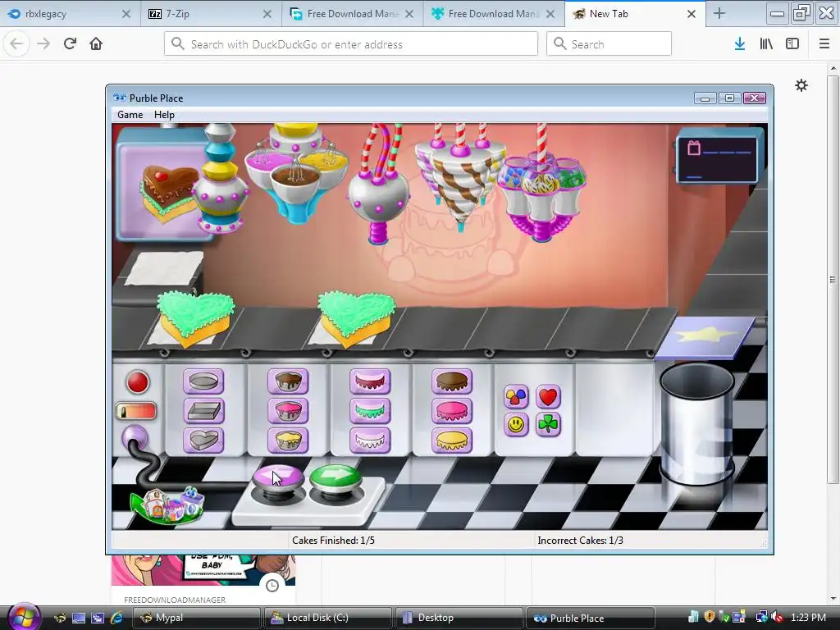Viewport: 840px width, 630px height.
Task: Click the Cakes Finished: 1/5 status text
Action: point(333,541)
